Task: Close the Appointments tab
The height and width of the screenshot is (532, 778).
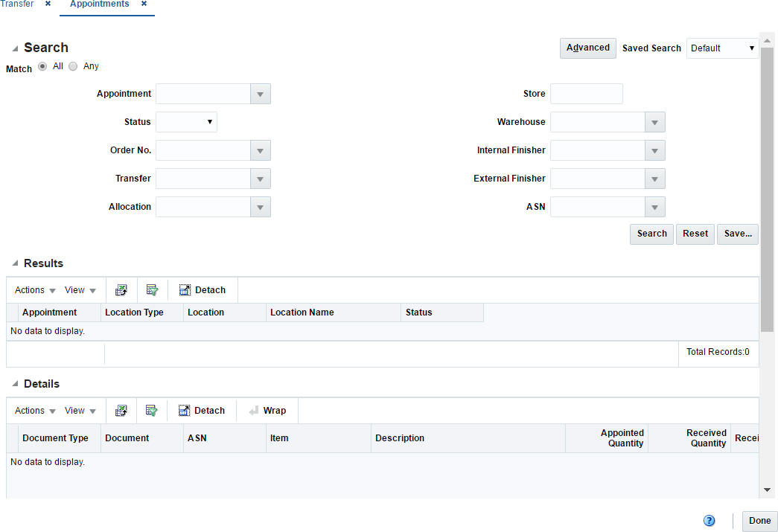Action: tap(144, 4)
